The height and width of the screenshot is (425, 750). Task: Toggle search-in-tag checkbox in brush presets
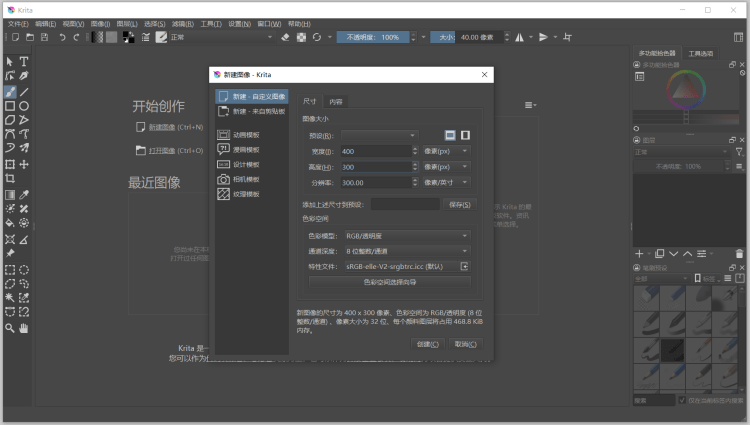pyautogui.click(x=682, y=400)
